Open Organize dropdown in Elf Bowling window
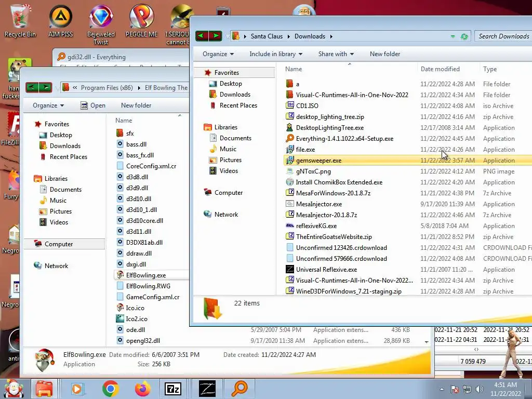This screenshot has height=399, width=532. point(48,105)
